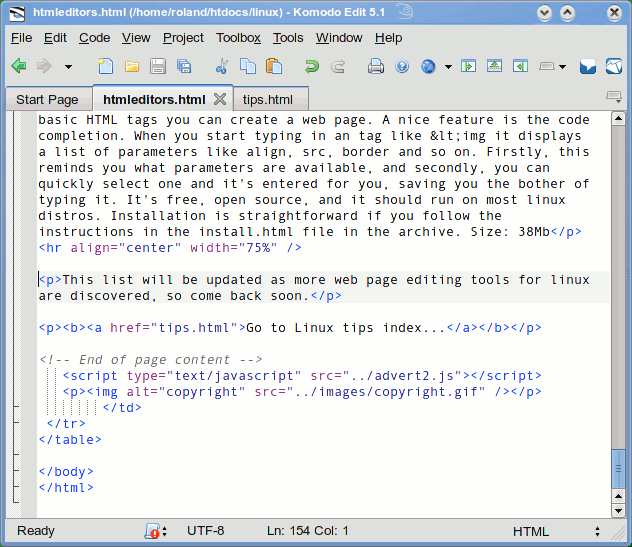
Task: Close the htmleditors.html tab
Action: 220,100
